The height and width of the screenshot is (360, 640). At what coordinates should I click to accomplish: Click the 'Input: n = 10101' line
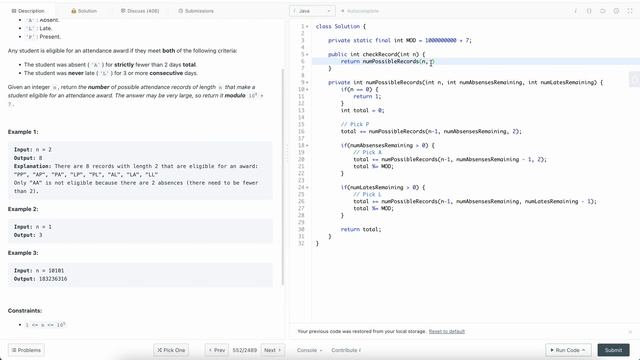click(39, 271)
